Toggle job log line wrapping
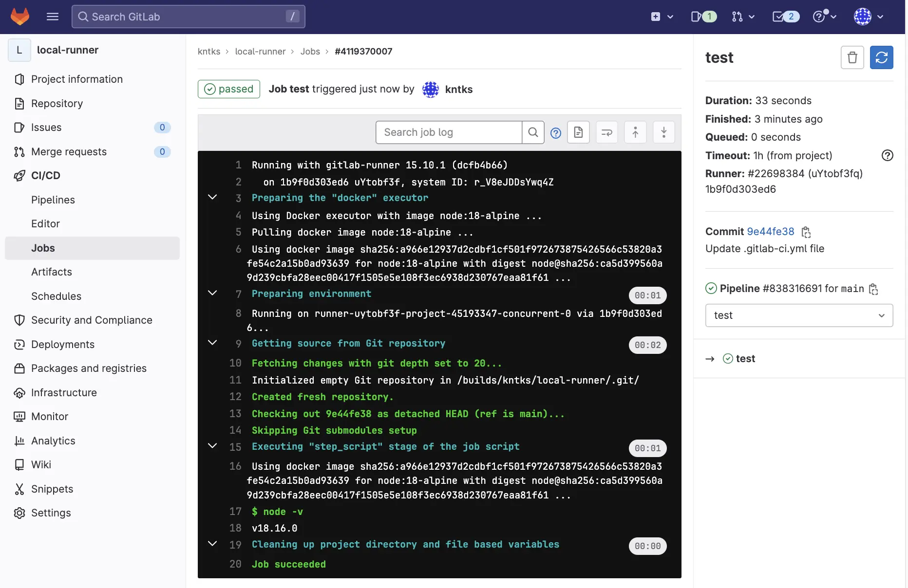 pos(606,132)
